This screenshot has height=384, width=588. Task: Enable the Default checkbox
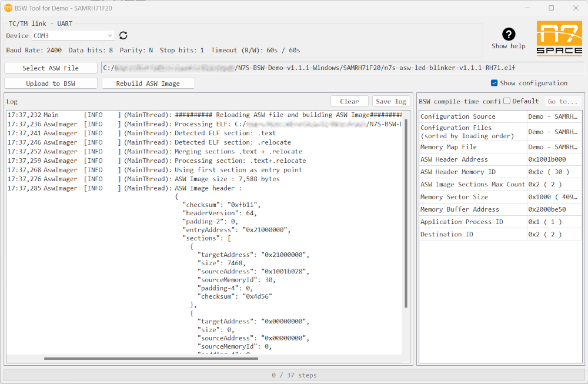507,101
